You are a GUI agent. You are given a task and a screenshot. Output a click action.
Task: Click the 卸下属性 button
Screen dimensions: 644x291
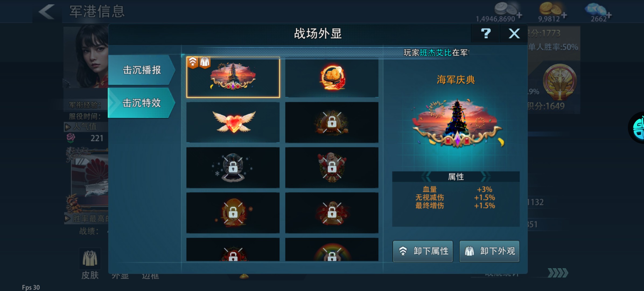click(423, 251)
